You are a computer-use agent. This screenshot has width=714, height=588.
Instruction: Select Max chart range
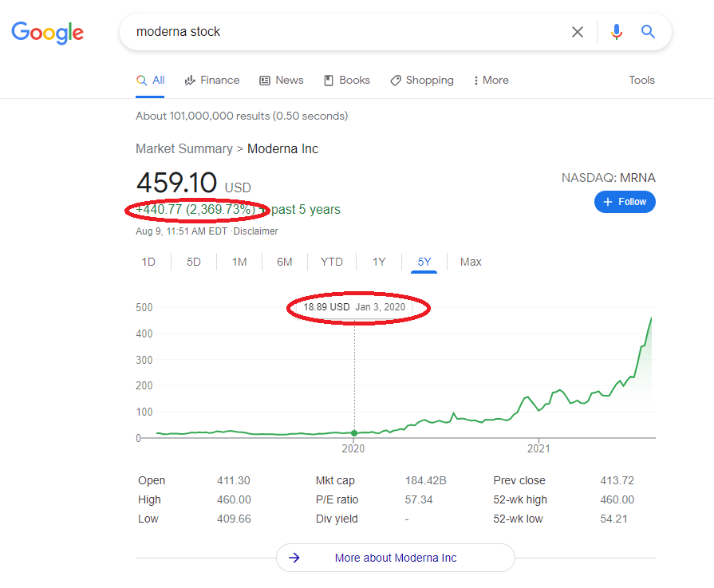(471, 262)
